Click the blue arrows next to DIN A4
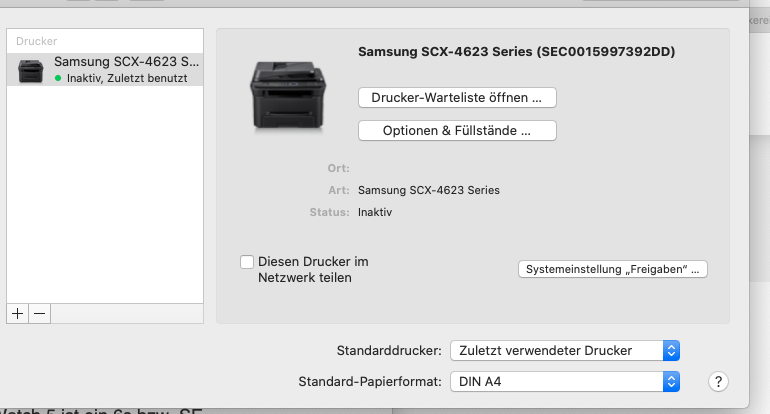 coord(672,381)
